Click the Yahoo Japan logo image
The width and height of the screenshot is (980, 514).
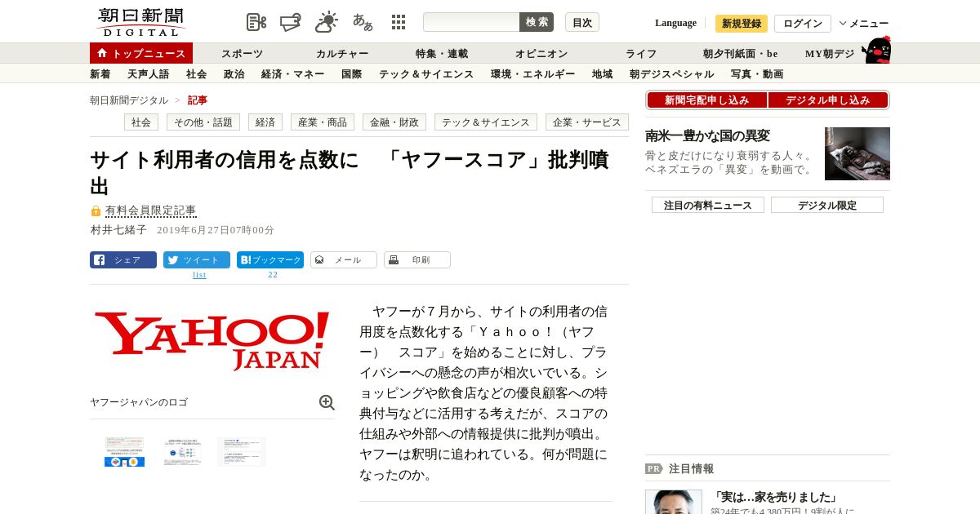[212, 341]
